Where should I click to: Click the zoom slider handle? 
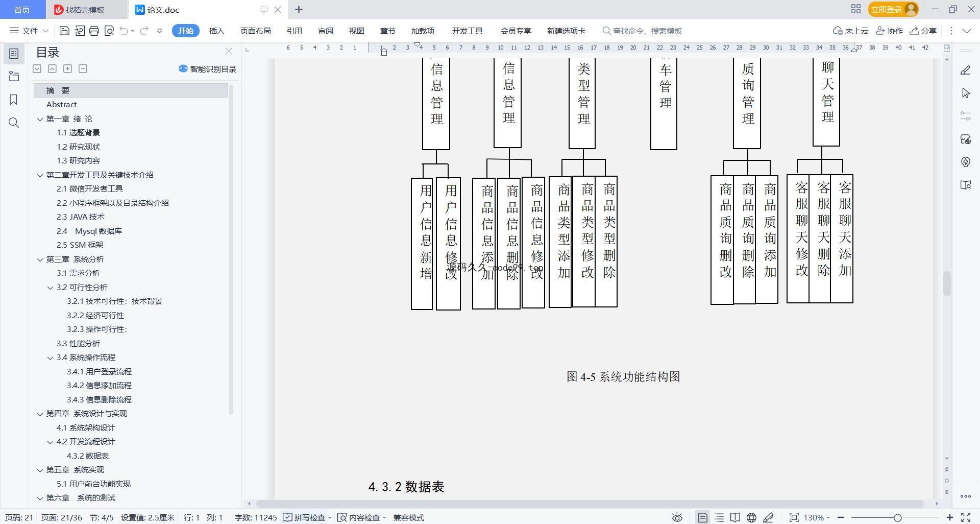[898, 517]
